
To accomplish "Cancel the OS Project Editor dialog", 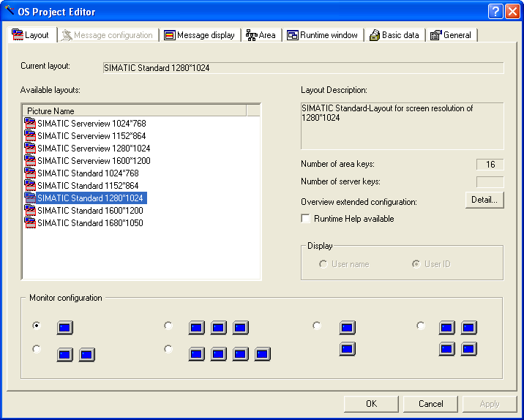I will pyautogui.click(x=430, y=404).
